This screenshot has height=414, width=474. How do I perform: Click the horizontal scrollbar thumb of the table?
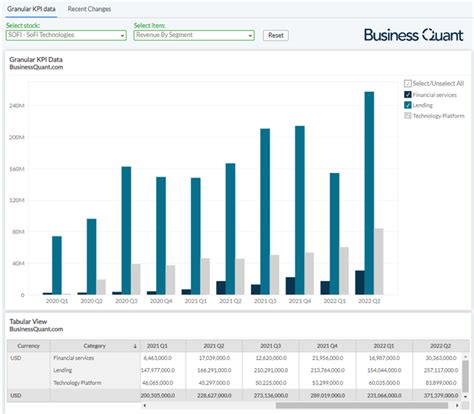pos(362,406)
